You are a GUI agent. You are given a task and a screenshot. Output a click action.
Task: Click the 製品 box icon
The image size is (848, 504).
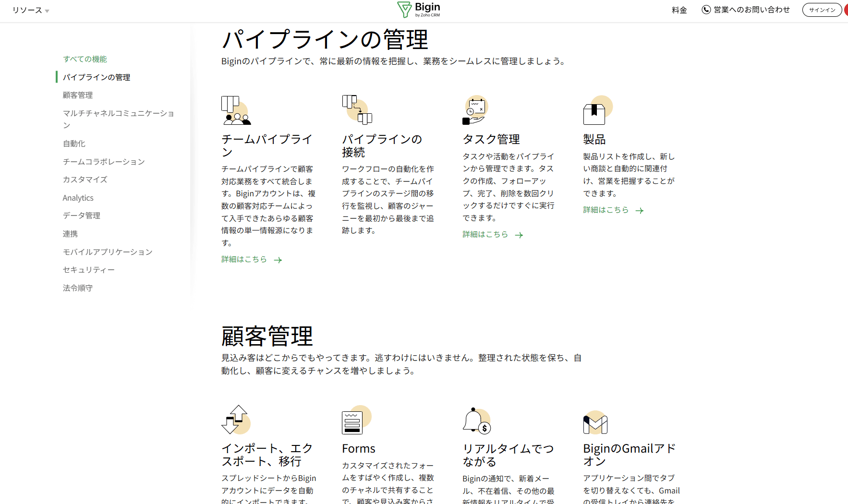click(598, 110)
